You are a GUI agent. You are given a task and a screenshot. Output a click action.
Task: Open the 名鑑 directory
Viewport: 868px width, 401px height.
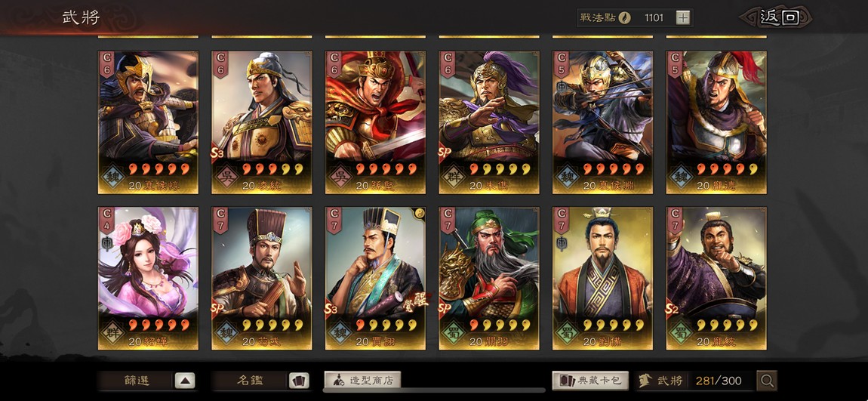click(251, 381)
